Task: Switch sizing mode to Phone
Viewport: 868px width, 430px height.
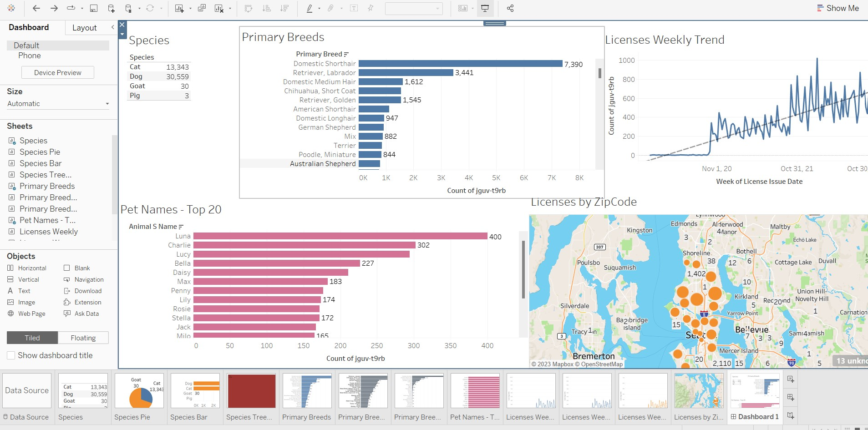Action: pyautogui.click(x=30, y=56)
